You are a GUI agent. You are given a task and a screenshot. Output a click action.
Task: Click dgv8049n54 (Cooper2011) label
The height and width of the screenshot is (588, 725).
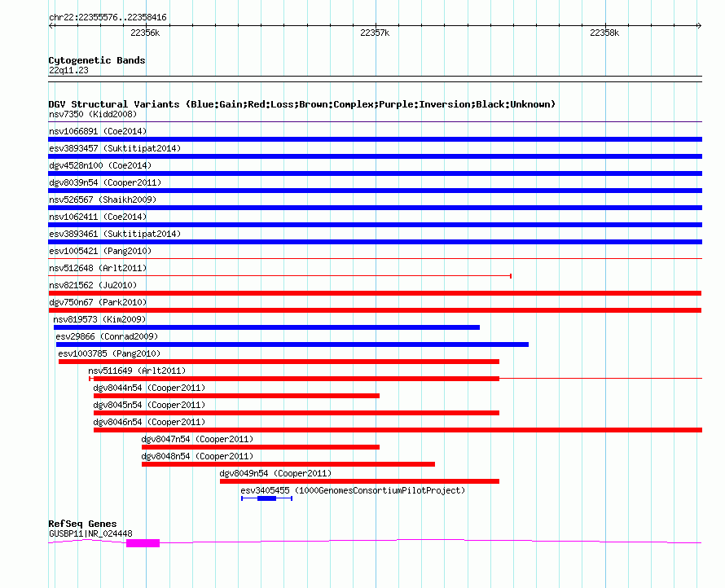(x=275, y=473)
